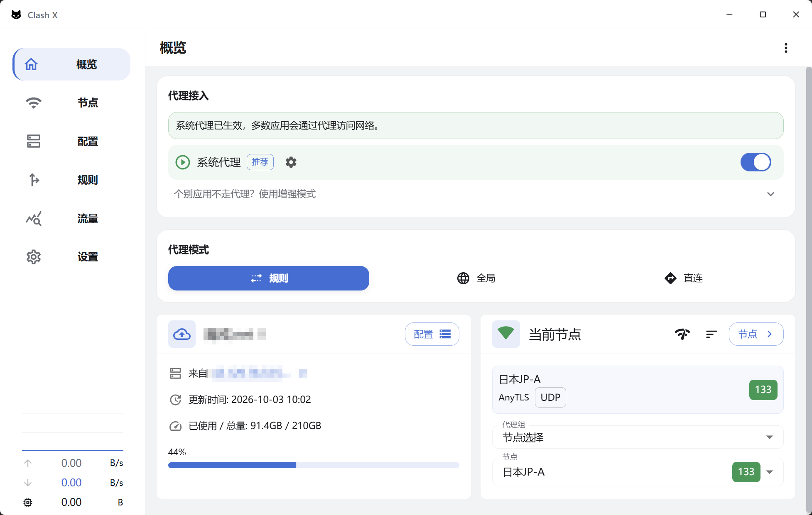Open the 配置 profiles page in sidebar
This screenshot has width=812, height=515.
(x=71, y=141)
